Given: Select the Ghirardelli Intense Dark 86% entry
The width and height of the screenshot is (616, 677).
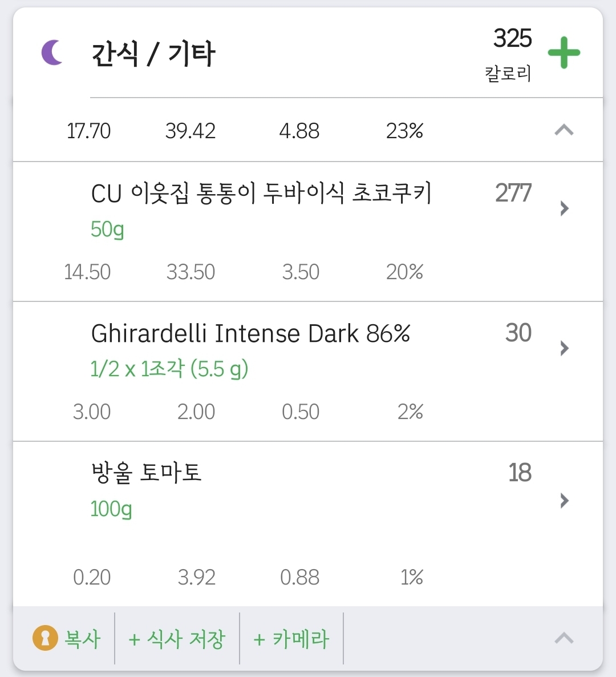Looking at the screenshot, I should (x=250, y=333).
